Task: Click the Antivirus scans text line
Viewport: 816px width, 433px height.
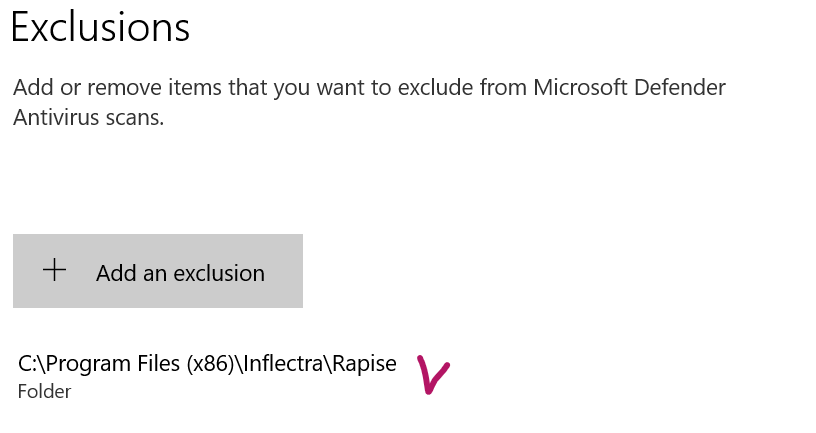Action: (x=88, y=118)
